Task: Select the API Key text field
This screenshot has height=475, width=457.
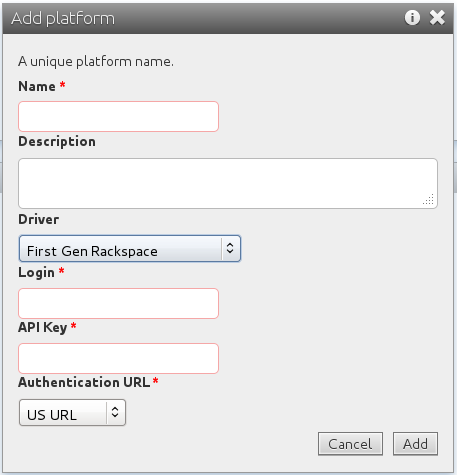Action: [118, 358]
